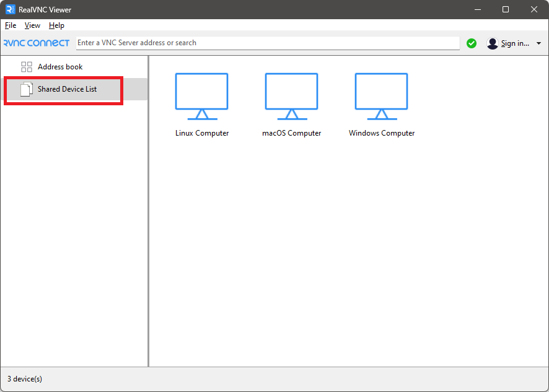
Task: Click the 3 device(s) status text
Action: (25, 379)
